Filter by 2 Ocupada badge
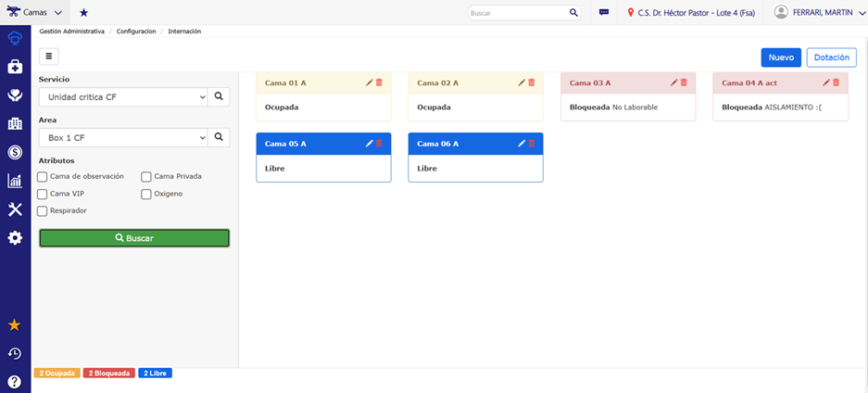The width and height of the screenshot is (868, 393). (57, 374)
